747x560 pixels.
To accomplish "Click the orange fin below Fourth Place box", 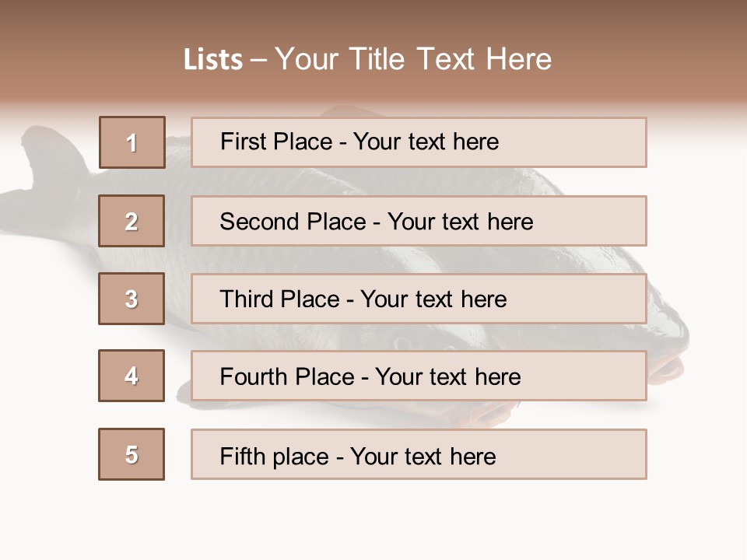I will point(490,412).
